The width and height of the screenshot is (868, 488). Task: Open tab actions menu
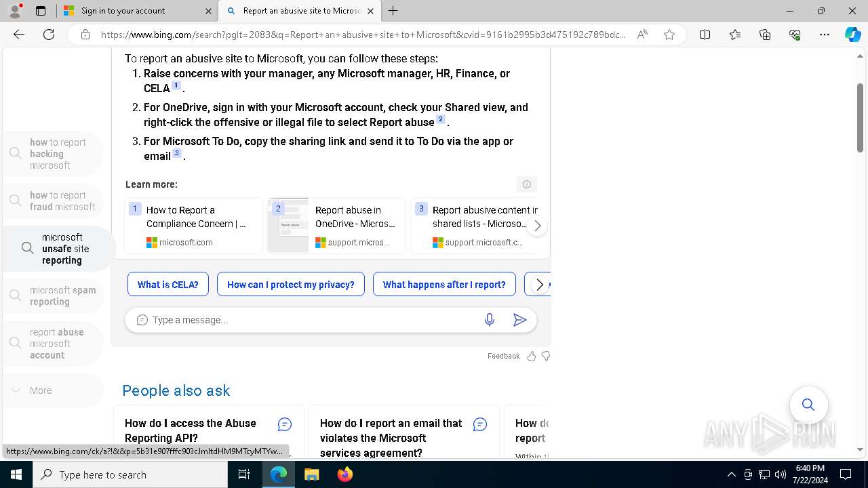(x=41, y=11)
